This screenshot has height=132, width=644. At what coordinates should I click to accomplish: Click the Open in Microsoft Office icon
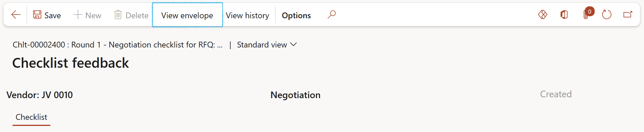pos(564,14)
